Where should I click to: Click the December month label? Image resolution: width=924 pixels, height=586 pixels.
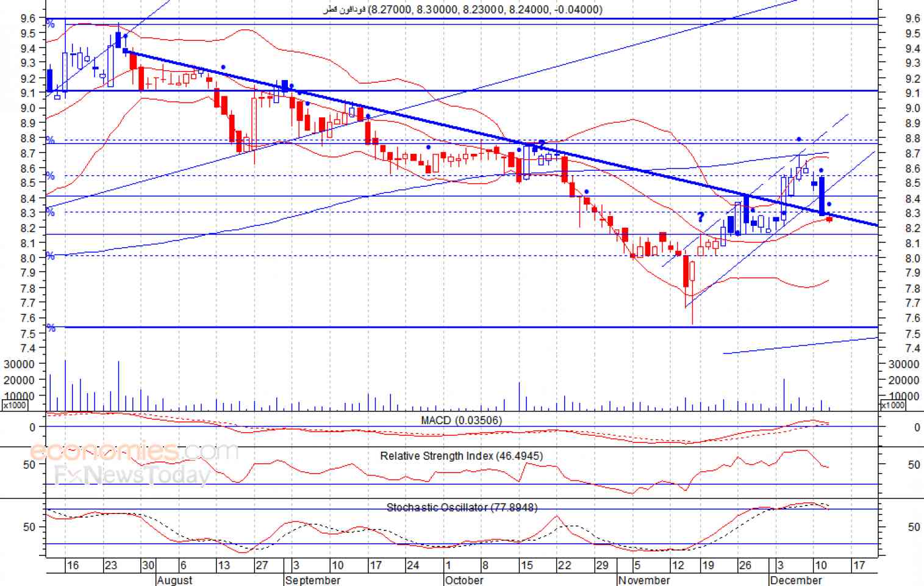(x=796, y=580)
